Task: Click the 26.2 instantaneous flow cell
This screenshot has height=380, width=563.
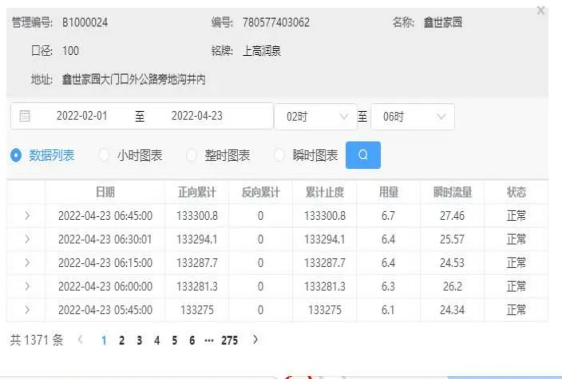Action: (452, 286)
